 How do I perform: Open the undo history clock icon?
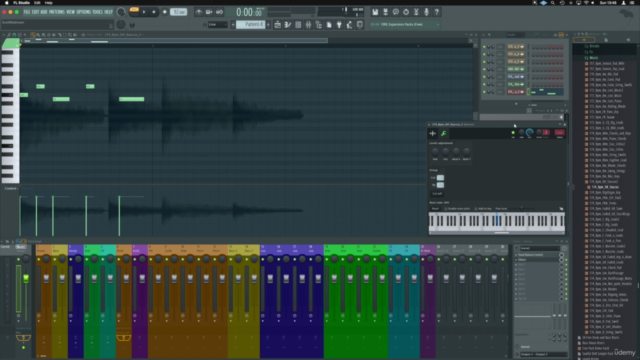406,12
